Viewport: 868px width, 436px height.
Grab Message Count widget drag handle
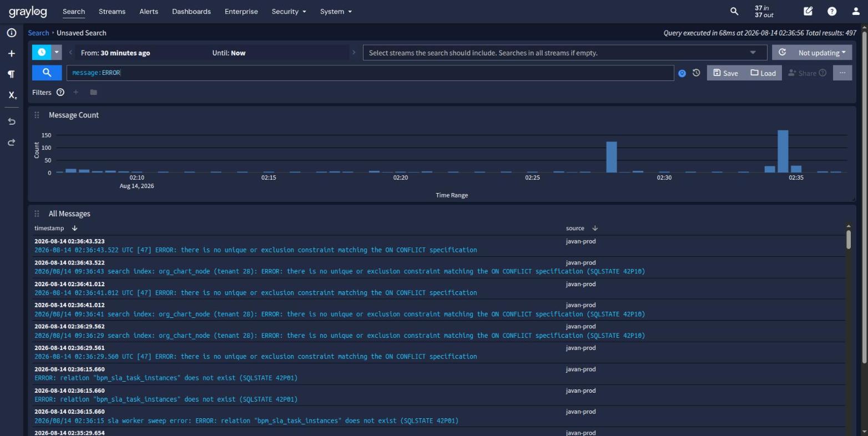point(37,115)
